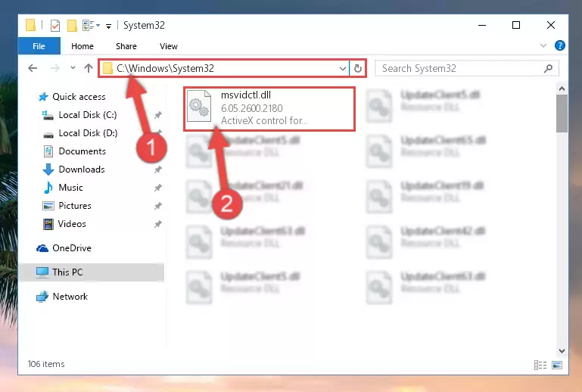Viewport: 582px width, 392px height.
Task: Click the pin icon beside Pictures
Action: click(157, 206)
